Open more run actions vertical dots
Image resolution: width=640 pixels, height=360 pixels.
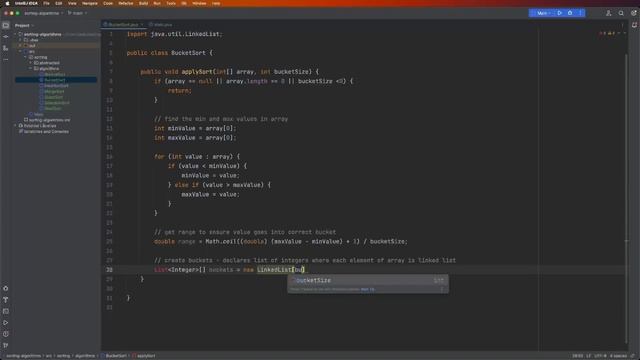[580, 13]
